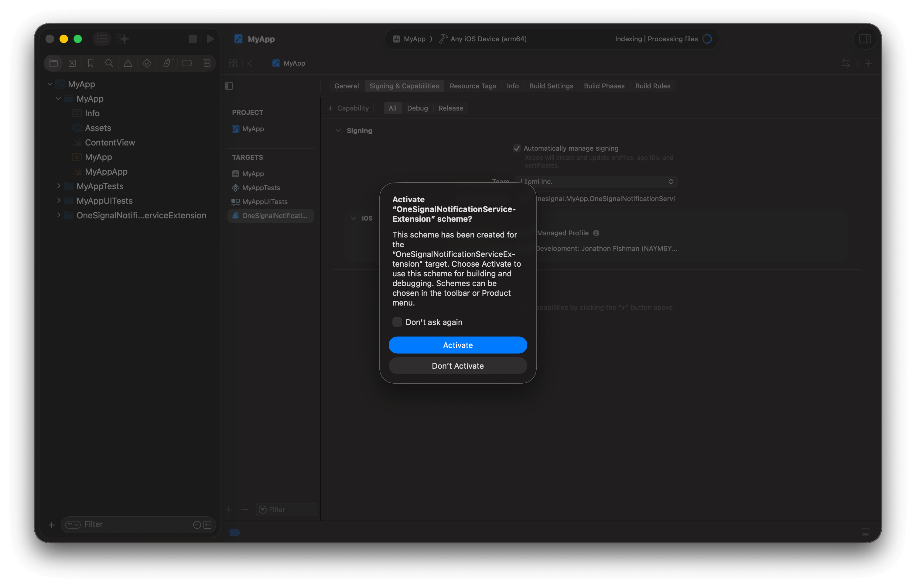Viewport: 916px width, 588px height.
Task: Open the Source Control navigator icon
Action: pos(72,63)
